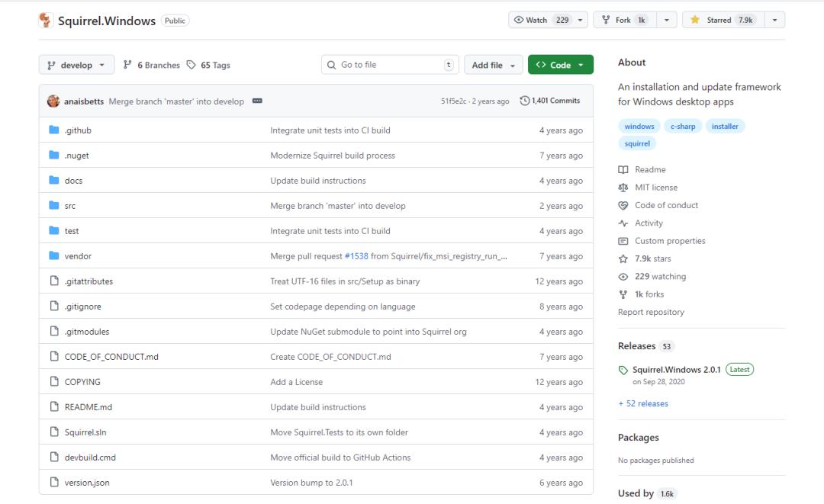The width and height of the screenshot is (824, 504).
Task: Expand the green Code dropdown button
Action: (x=560, y=65)
